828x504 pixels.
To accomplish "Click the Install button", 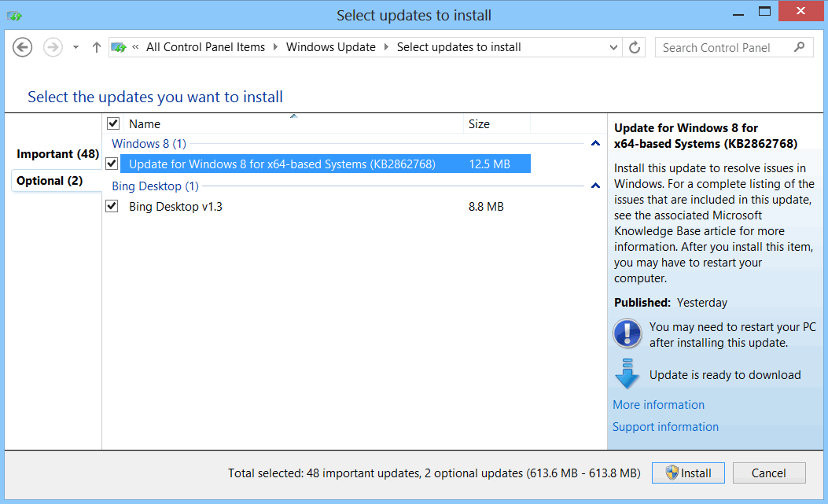I will coord(688,473).
